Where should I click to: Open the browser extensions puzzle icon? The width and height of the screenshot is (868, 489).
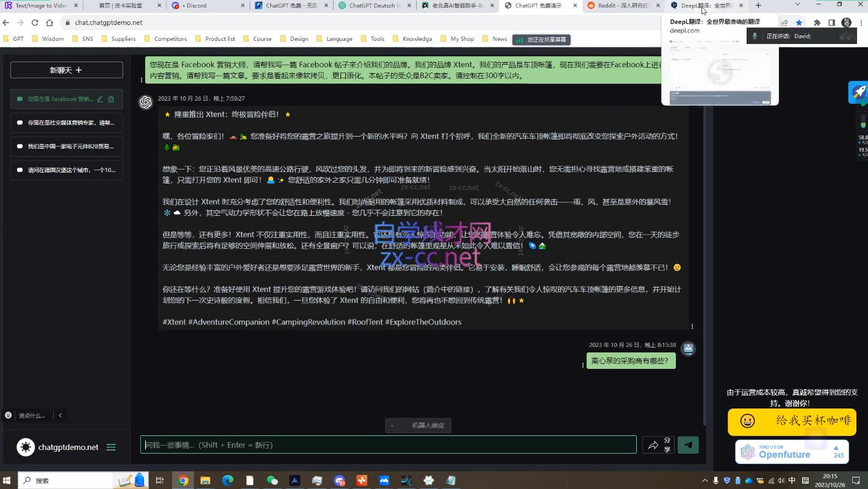click(817, 23)
